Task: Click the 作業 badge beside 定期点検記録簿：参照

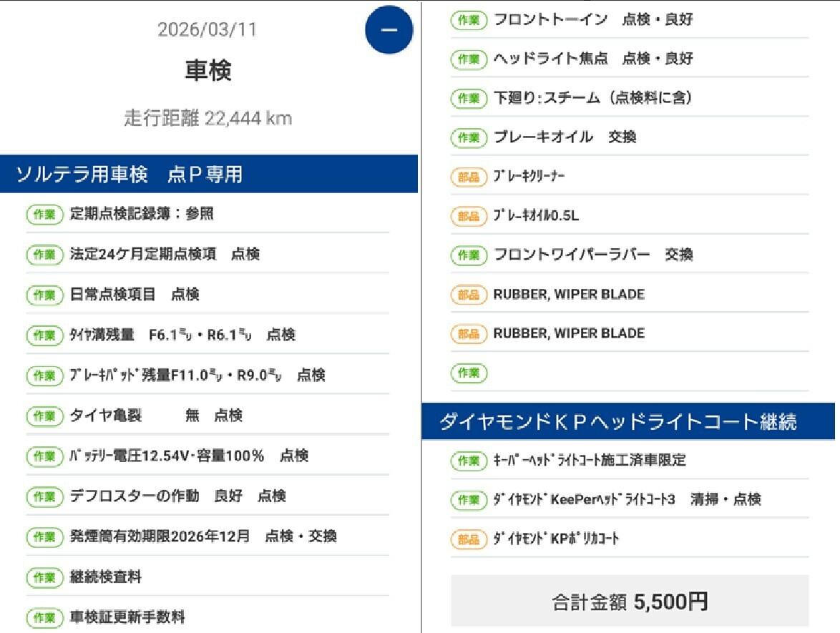Action: tap(45, 214)
